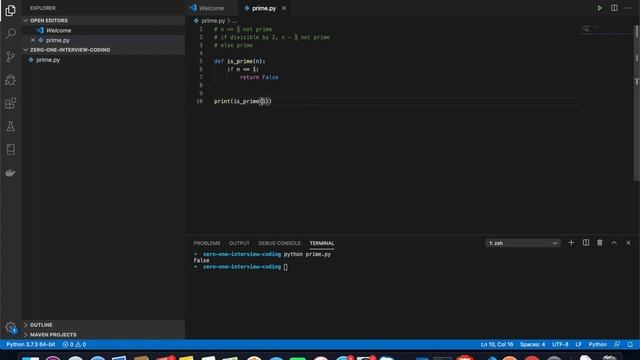Open the Search view in activity bar

pos(11,33)
